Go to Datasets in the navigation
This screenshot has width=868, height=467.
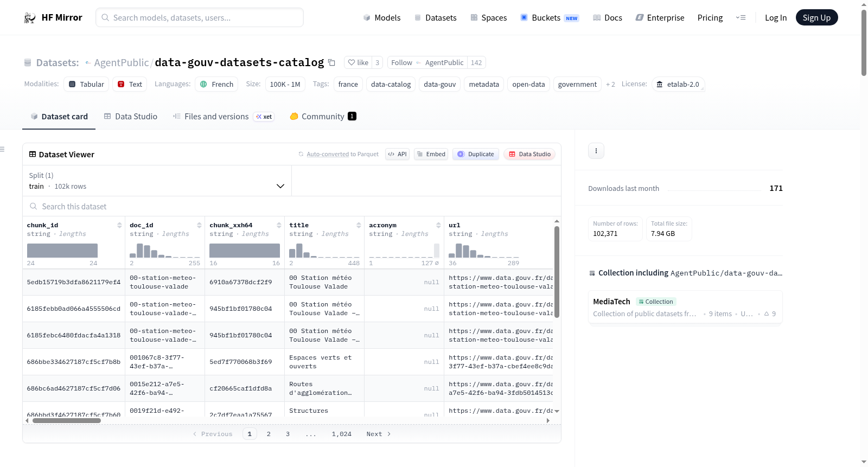tap(436, 18)
